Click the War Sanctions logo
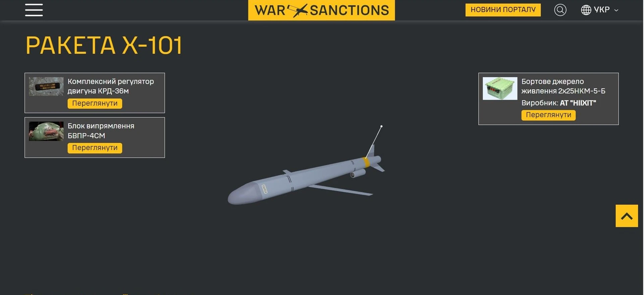The width and height of the screenshot is (644, 295). [321, 10]
